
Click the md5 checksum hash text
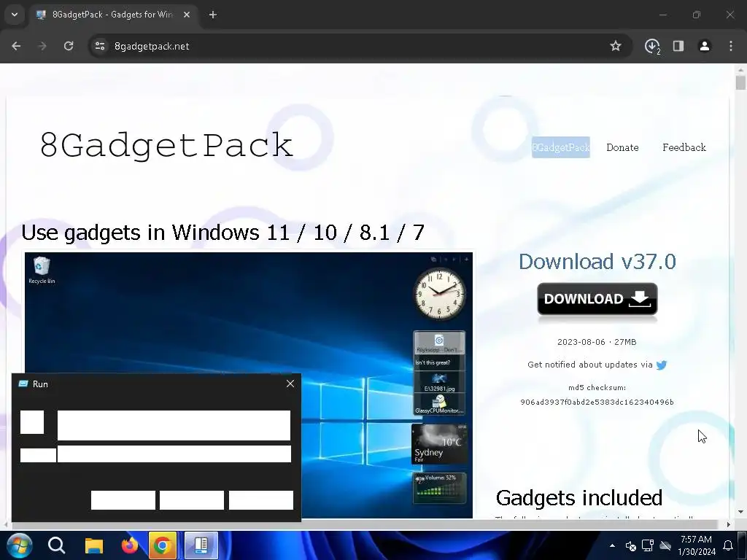[x=597, y=402]
